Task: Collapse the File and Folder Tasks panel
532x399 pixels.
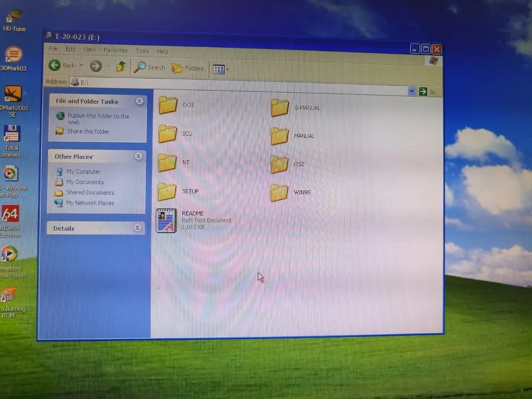Action: point(139,101)
